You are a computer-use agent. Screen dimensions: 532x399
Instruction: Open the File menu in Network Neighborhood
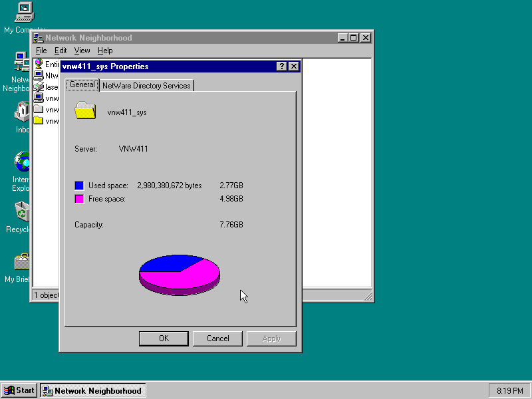click(41, 51)
